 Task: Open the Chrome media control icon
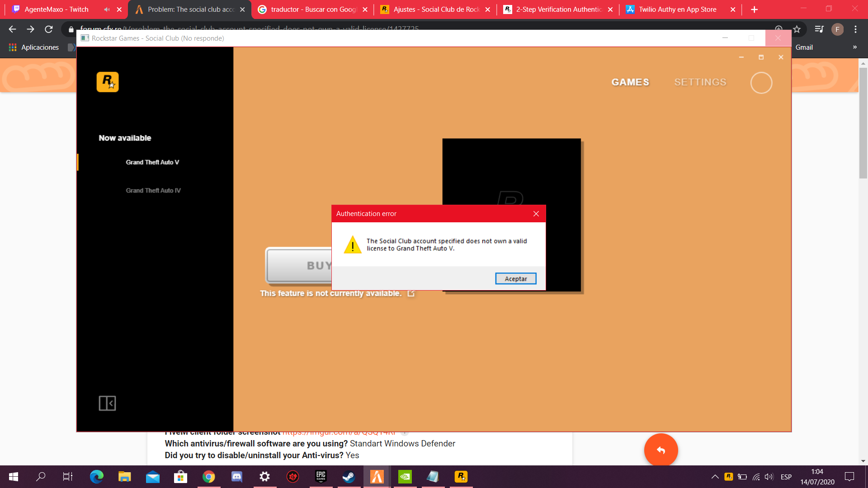(x=819, y=29)
